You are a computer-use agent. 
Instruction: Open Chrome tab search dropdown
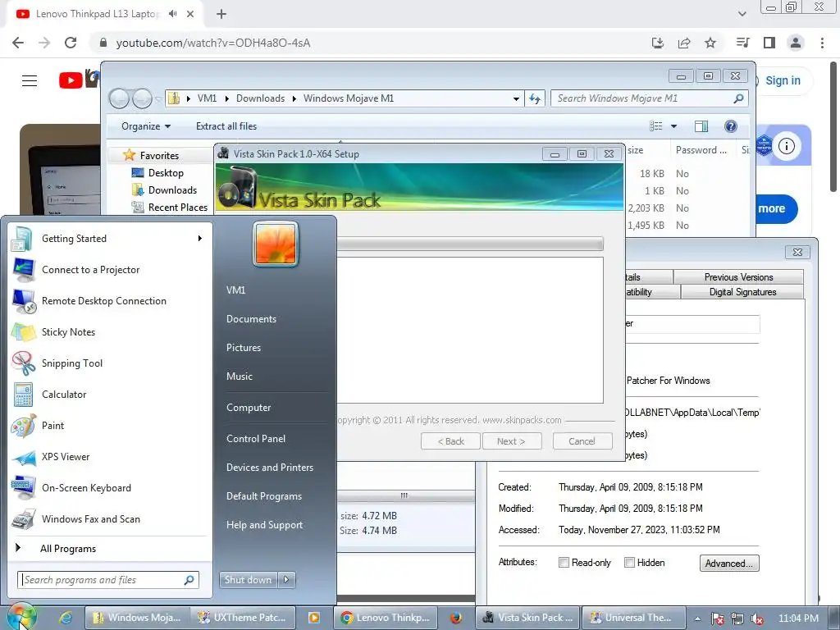(x=742, y=14)
